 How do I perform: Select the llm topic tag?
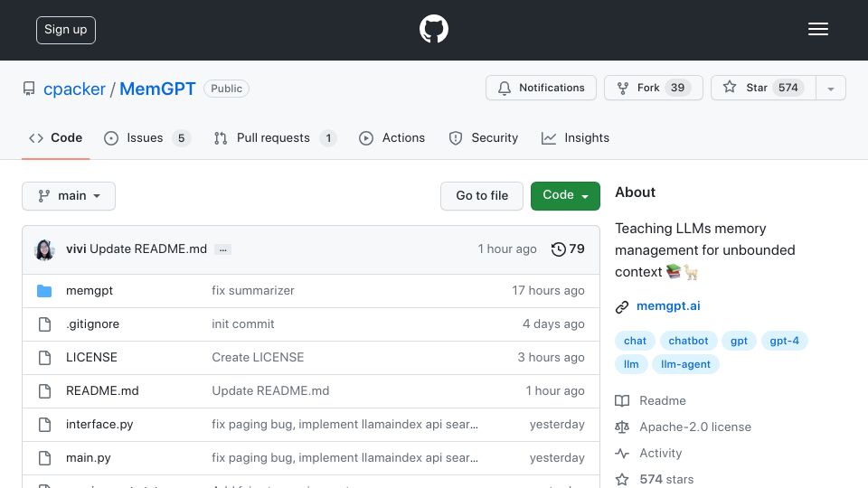pyautogui.click(x=631, y=364)
